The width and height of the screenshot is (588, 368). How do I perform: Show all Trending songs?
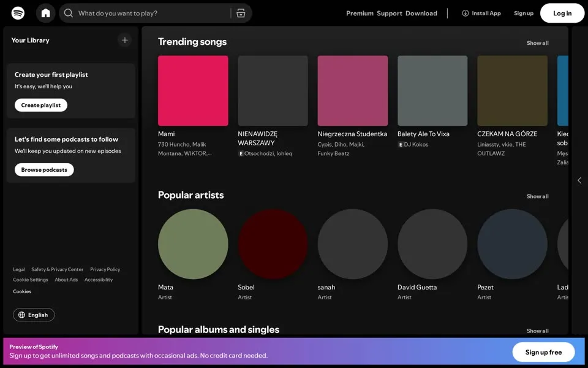pos(537,43)
